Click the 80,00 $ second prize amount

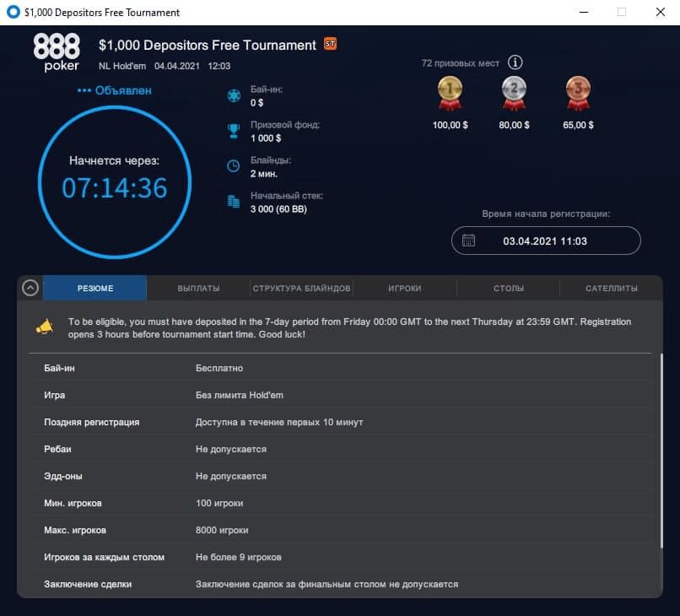514,125
